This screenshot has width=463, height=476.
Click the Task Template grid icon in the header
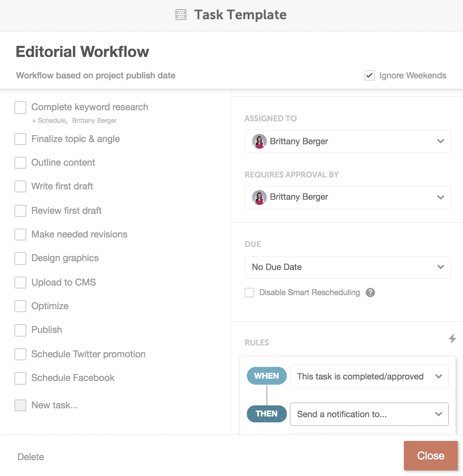[180, 15]
